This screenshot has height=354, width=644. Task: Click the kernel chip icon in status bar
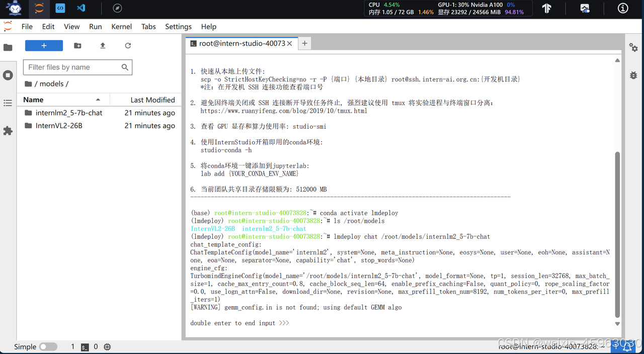[x=107, y=347]
